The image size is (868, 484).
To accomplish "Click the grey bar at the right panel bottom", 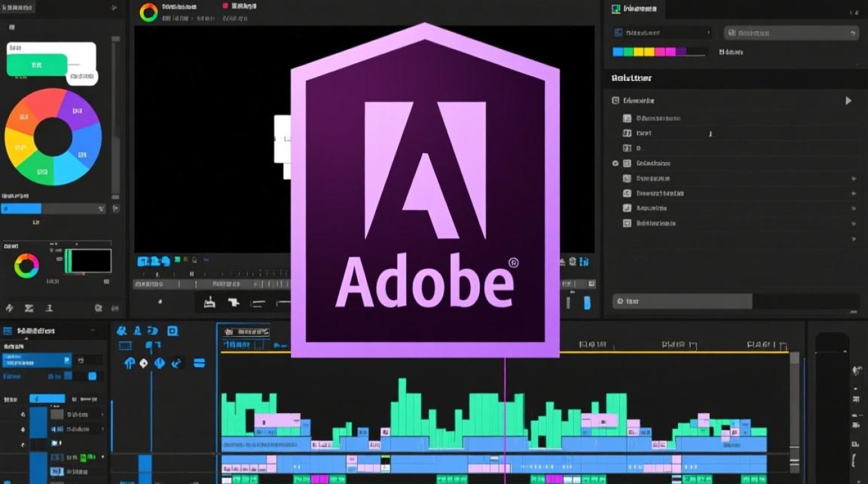I will (682, 301).
